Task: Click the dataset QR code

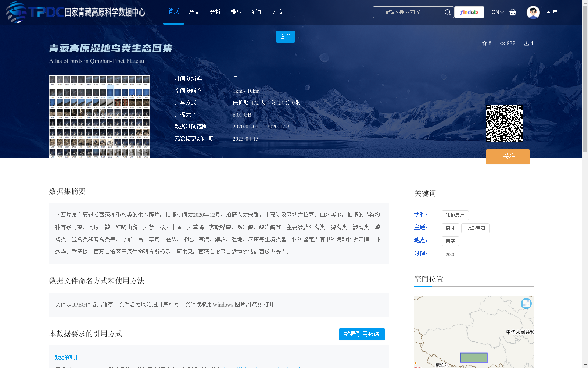Action: pyautogui.click(x=504, y=123)
